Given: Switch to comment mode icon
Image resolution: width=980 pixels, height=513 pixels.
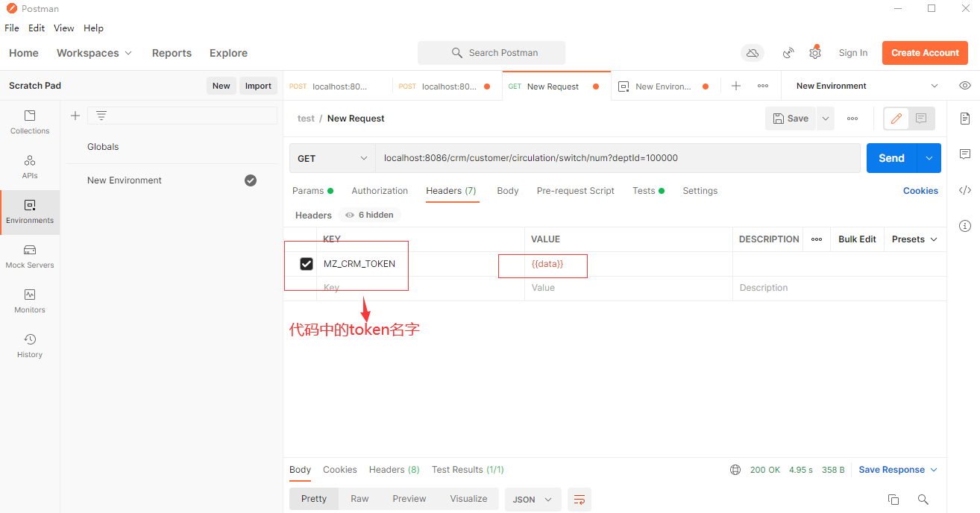Looking at the screenshot, I should pos(921,119).
